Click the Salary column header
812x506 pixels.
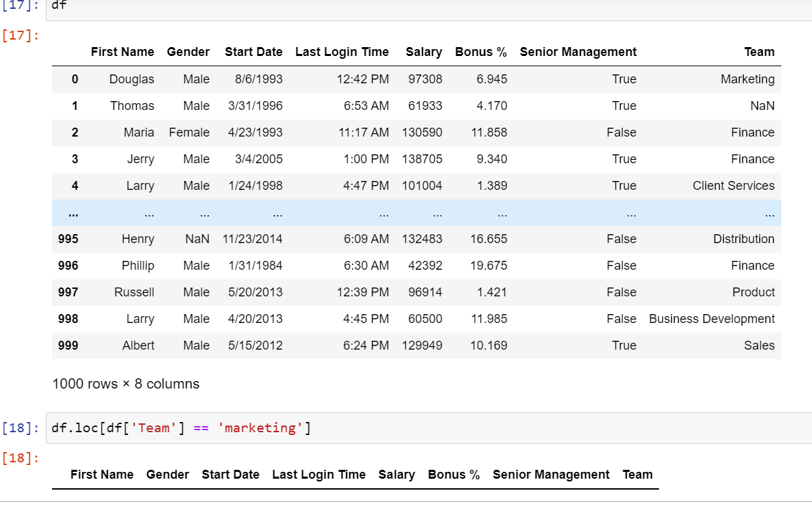pos(423,51)
